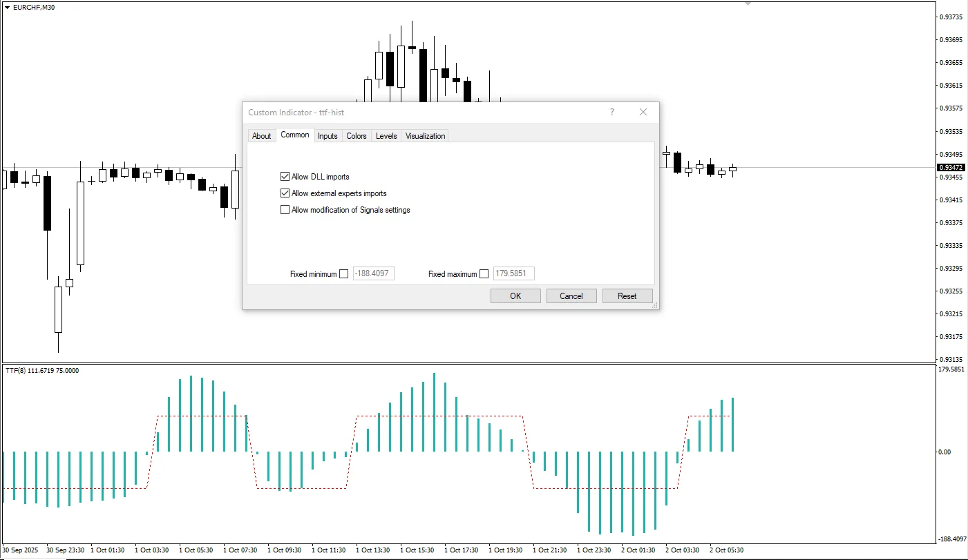Switch to the Inputs tab

point(328,136)
